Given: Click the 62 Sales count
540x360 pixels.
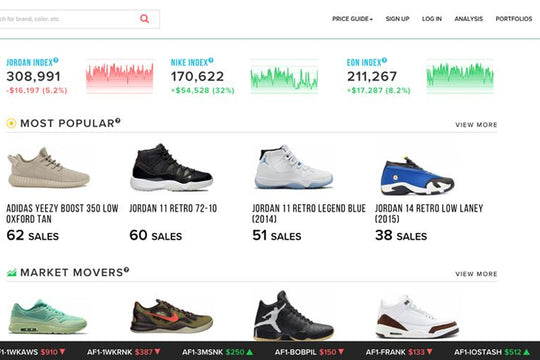Looking at the screenshot, I should coord(33,236).
